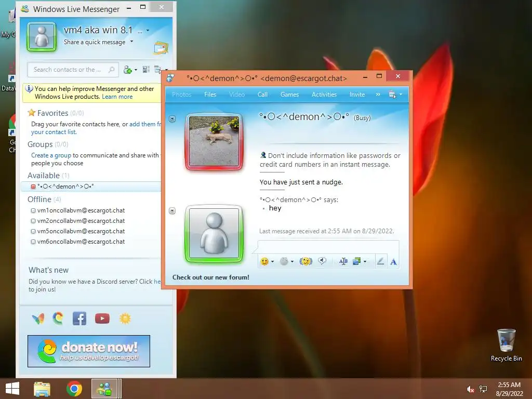Select vm5oncollabvm@escargot.chat contact

click(x=81, y=231)
